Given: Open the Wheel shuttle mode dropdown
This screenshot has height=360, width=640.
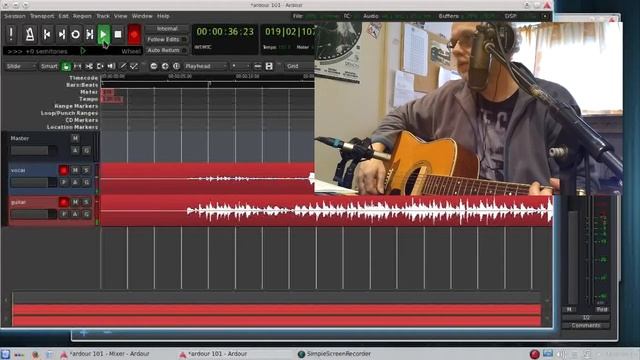Looking at the screenshot, I should (x=131, y=51).
